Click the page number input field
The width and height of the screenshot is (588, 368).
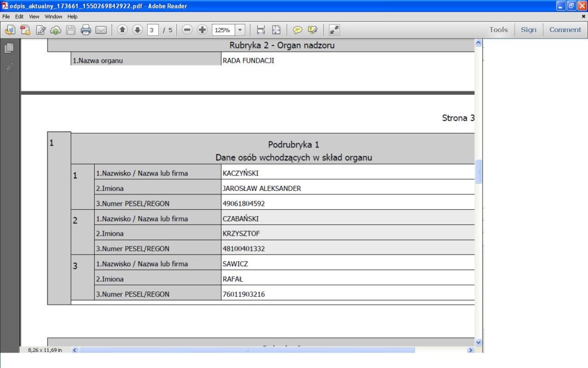tap(153, 30)
